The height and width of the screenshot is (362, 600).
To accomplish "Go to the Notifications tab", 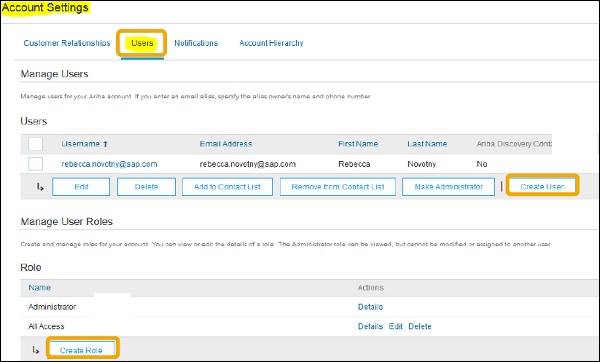I will (196, 43).
